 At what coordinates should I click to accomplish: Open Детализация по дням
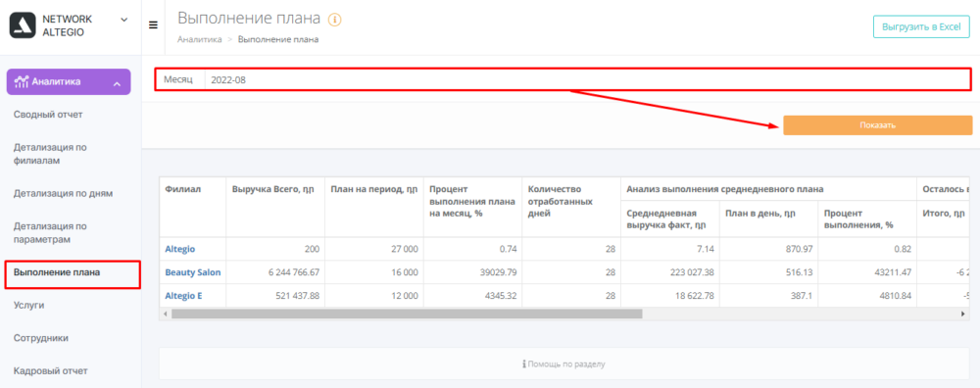[x=63, y=193]
